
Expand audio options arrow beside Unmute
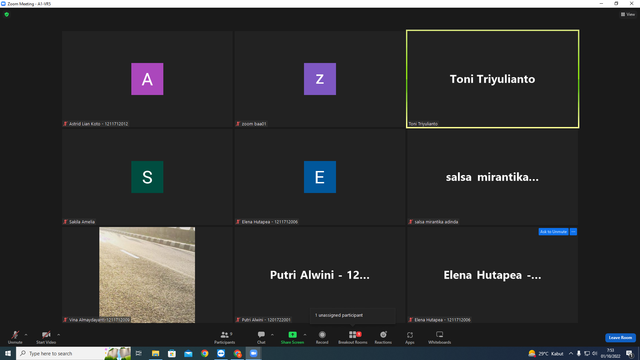click(x=26, y=335)
